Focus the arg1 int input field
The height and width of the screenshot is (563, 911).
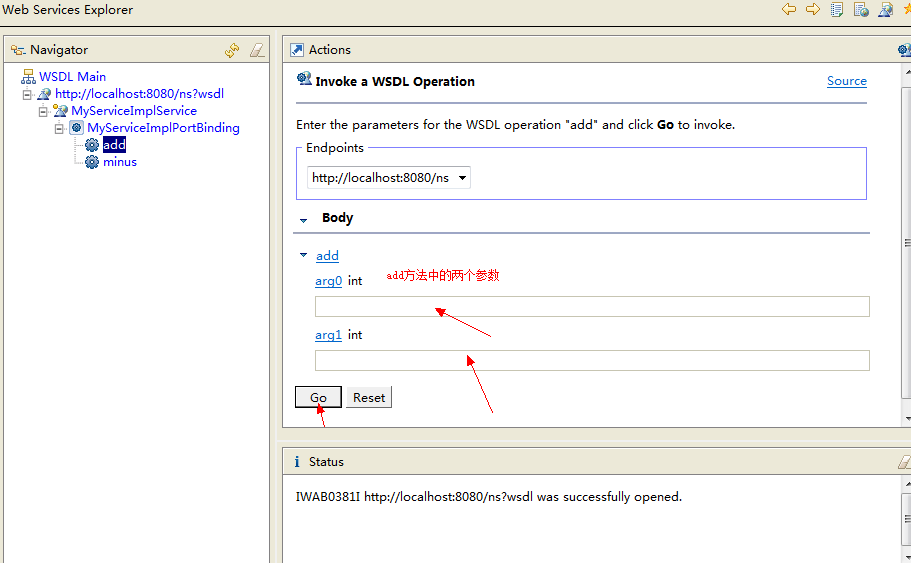pos(592,360)
